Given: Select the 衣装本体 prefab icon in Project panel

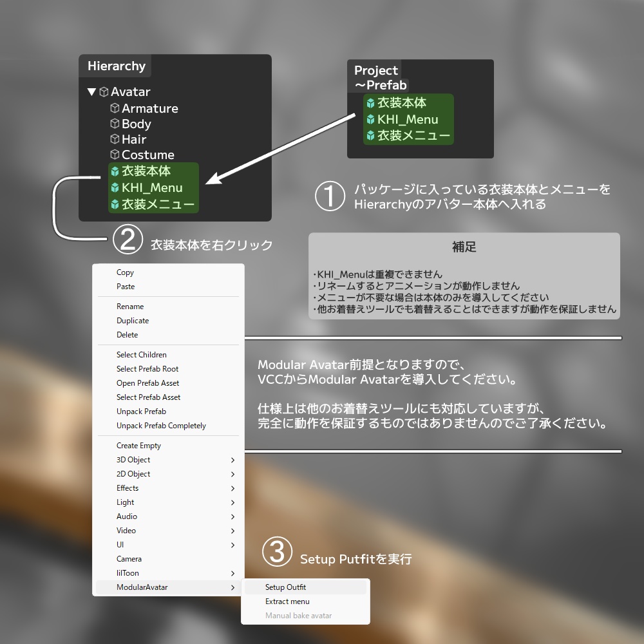Looking at the screenshot, I should click(x=371, y=104).
